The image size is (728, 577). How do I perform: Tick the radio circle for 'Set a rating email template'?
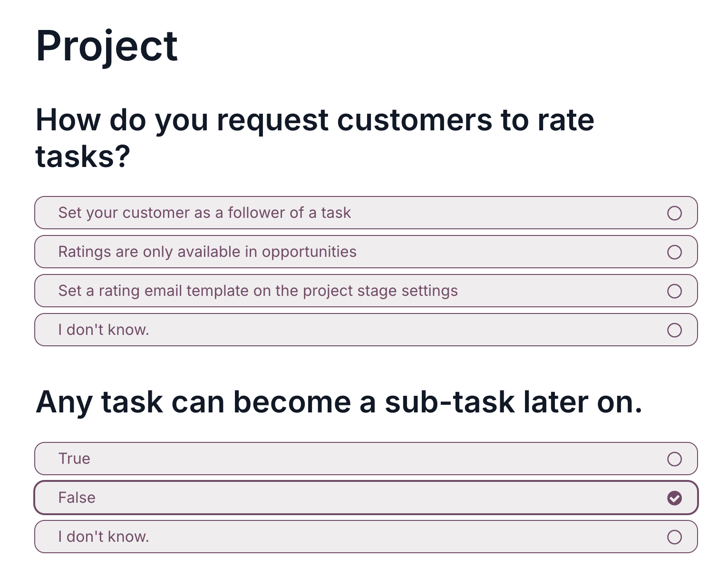[x=674, y=291]
